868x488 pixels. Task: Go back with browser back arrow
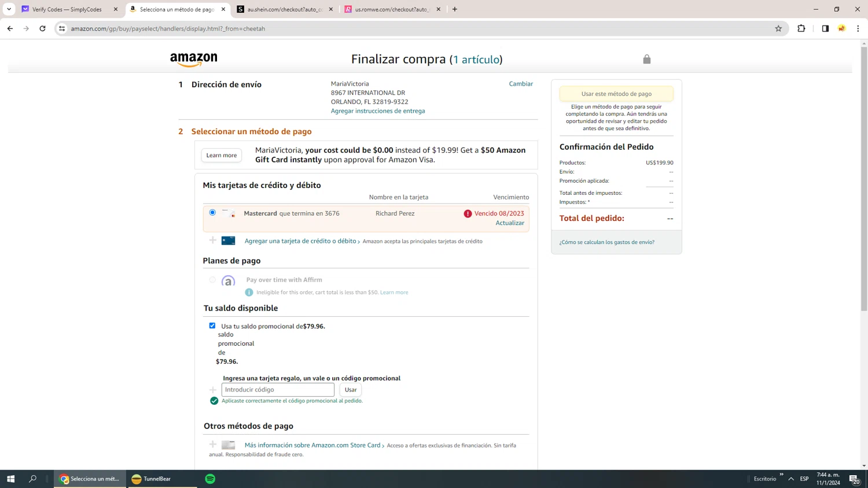(10, 28)
